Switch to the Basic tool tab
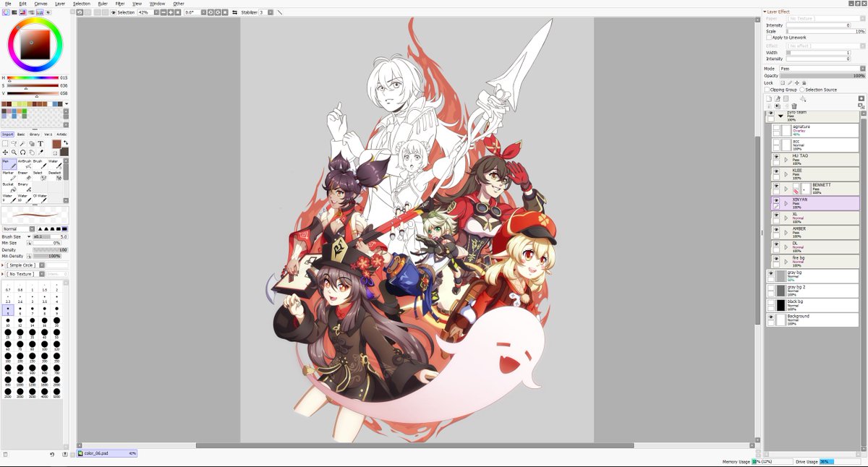Image resolution: width=868 pixels, height=467 pixels. click(x=21, y=134)
